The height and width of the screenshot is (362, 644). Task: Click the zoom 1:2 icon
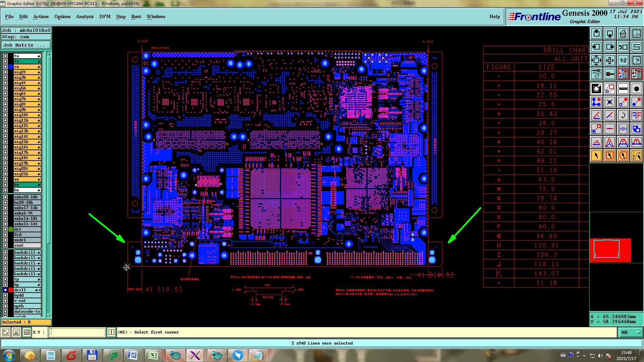click(623, 60)
